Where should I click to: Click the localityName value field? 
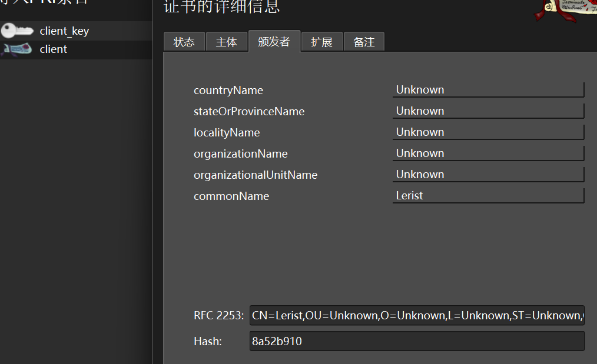point(487,132)
